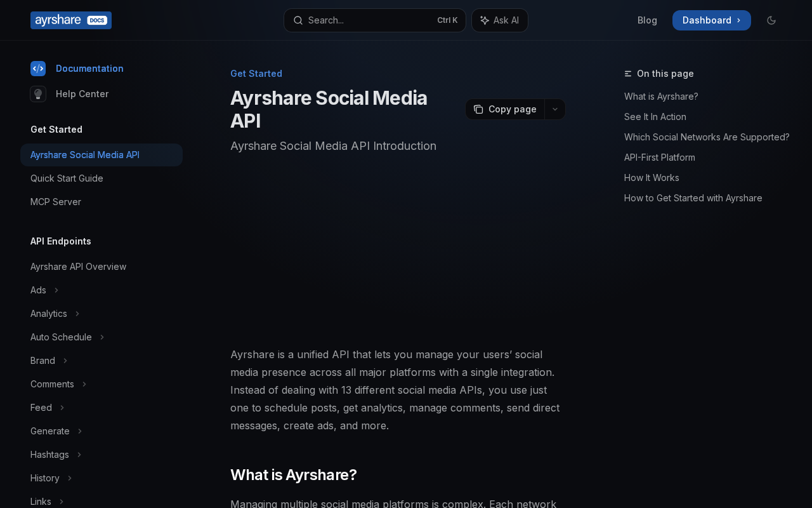Click the Get Started breadcrumb link

(x=256, y=74)
